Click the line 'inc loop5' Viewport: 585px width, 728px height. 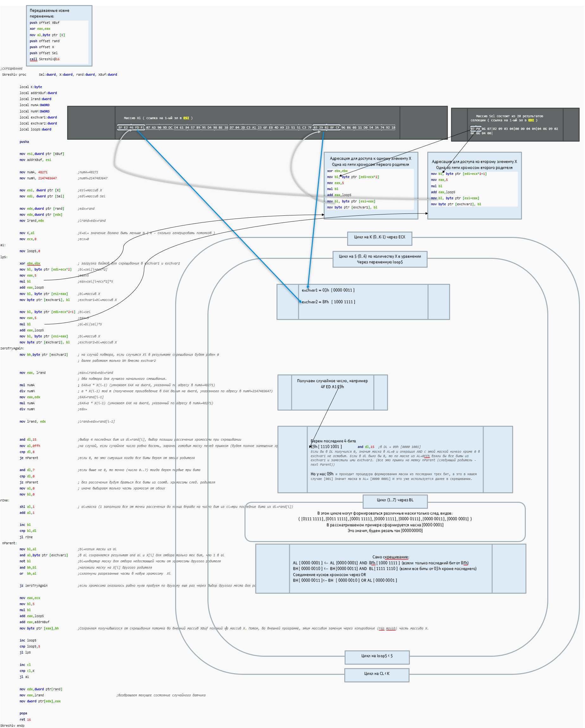tap(28, 640)
